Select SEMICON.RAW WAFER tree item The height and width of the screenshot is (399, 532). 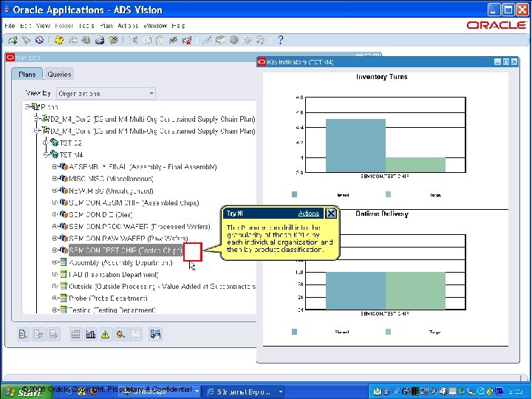(129, 238)
